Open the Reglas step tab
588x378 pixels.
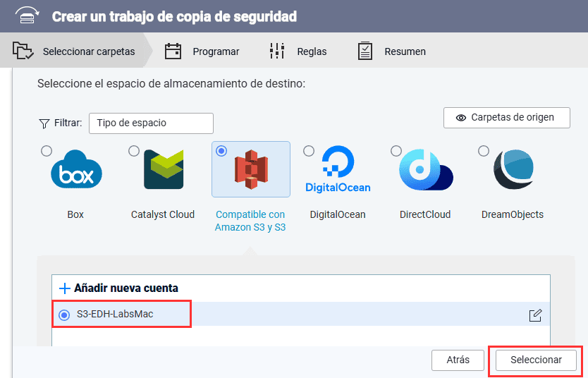tap(298, 51)
